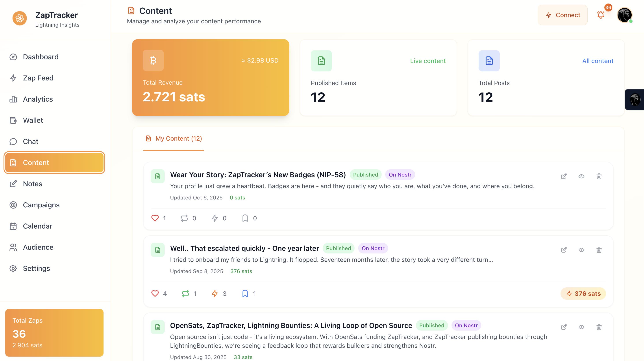This screenshot has height=361, width=644.
Task: Open the notifications bell
Action: 600,15
